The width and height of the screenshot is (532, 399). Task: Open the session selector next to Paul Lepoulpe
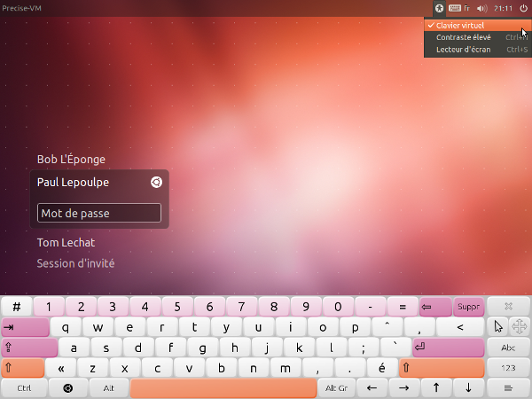click(x=156, y=182)
